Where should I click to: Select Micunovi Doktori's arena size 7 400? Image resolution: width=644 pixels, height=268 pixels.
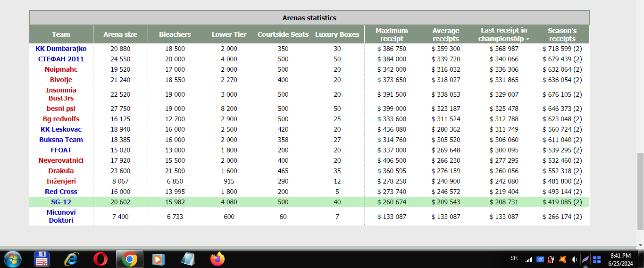click(120, 217)
